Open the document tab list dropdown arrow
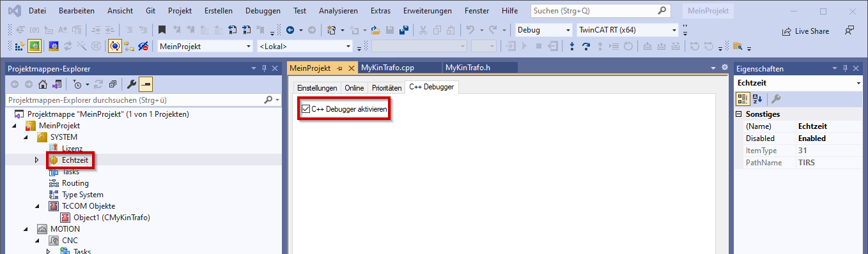Viewport: 868px width, 254px height. 714,68
